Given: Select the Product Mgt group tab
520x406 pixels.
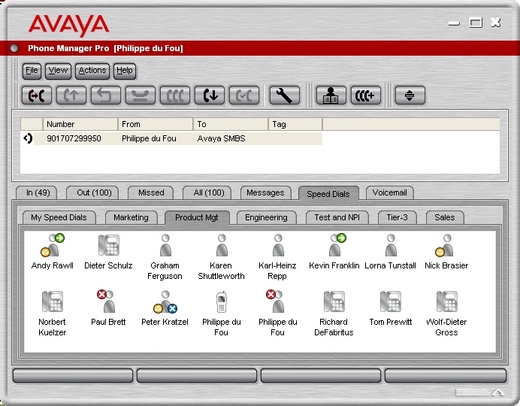Looking at the screenshot, I should 197,217.
